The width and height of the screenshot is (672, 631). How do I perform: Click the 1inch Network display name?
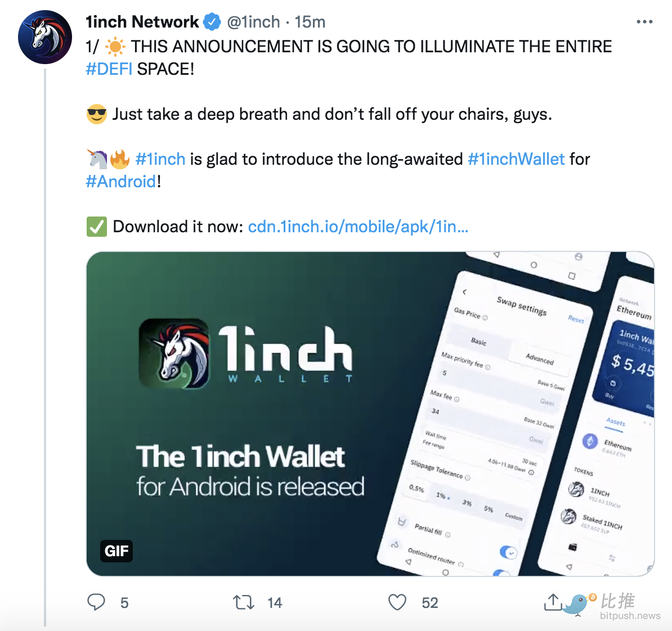coord(142,22)
